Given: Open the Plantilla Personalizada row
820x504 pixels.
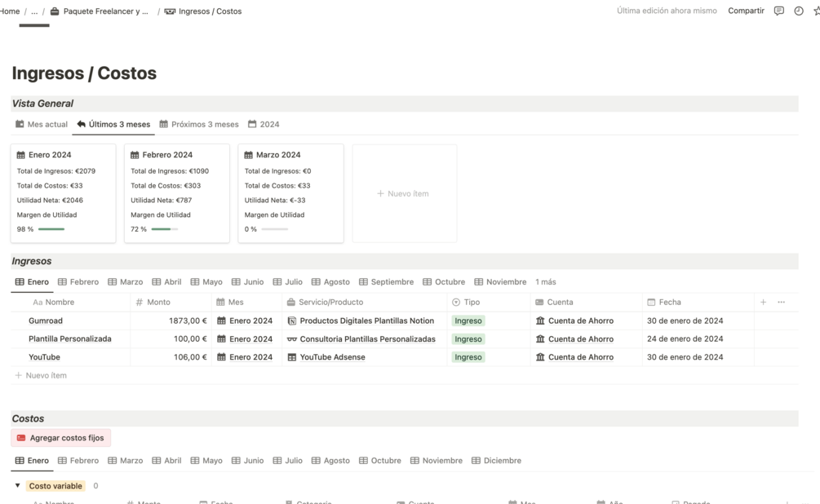Looking at the screenshot, I should [x=70, y=338].
